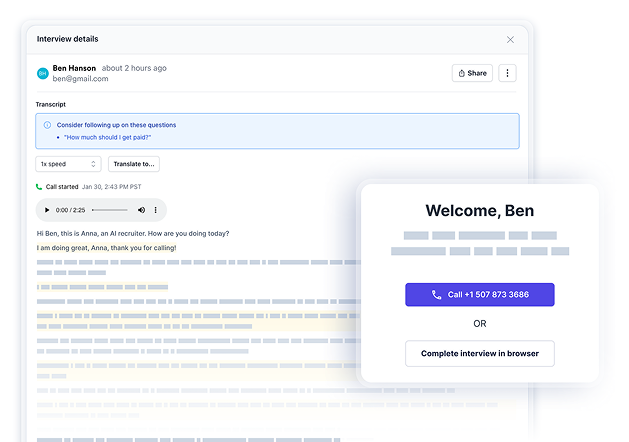Open the 1x speed dropdown
The width and height of the screenshot is (629, 442).
tap(68, 164)
